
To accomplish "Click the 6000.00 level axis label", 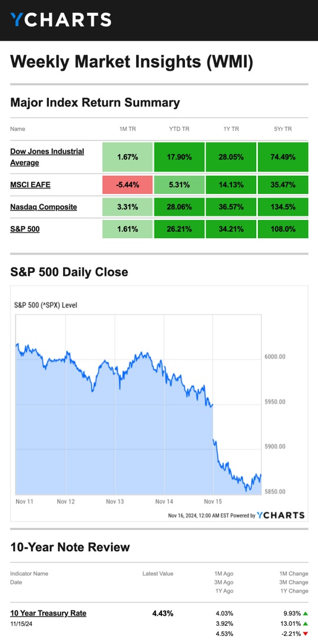I will (x=275, y=356).
